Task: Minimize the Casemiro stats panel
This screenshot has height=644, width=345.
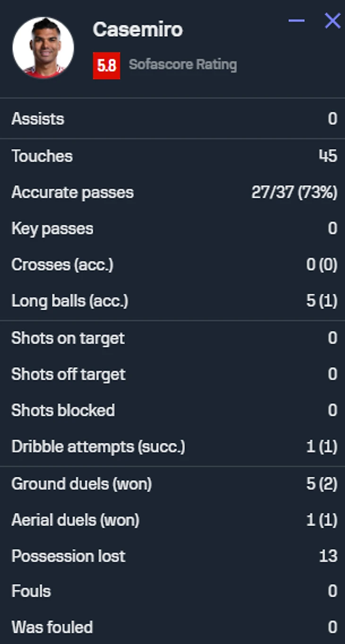Action: pyautogui.click(x=296, y=21)
